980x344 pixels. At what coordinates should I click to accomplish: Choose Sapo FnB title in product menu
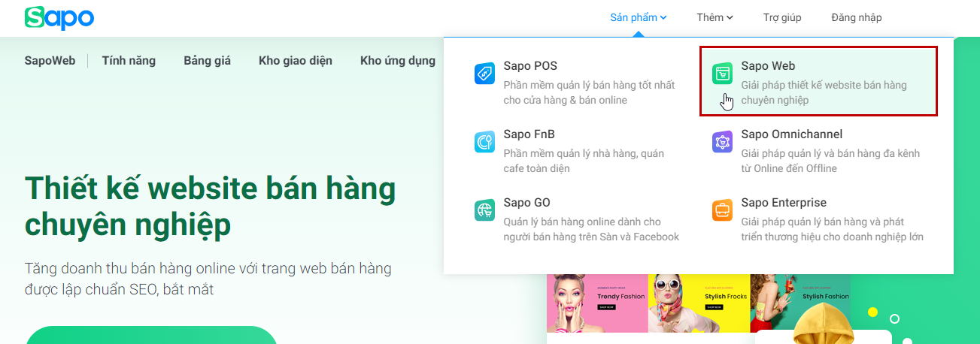pos(529,134)
